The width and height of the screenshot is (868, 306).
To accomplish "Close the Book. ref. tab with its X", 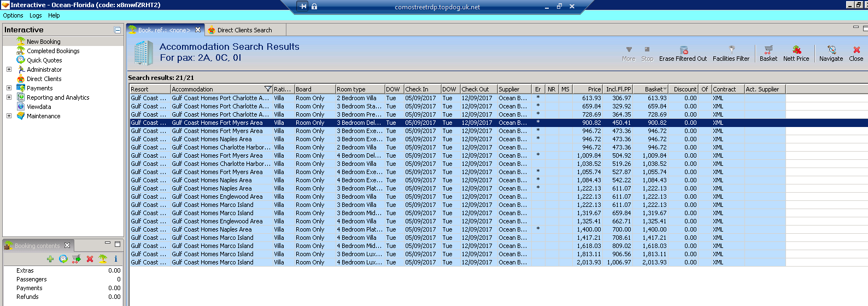I will 198,30.
